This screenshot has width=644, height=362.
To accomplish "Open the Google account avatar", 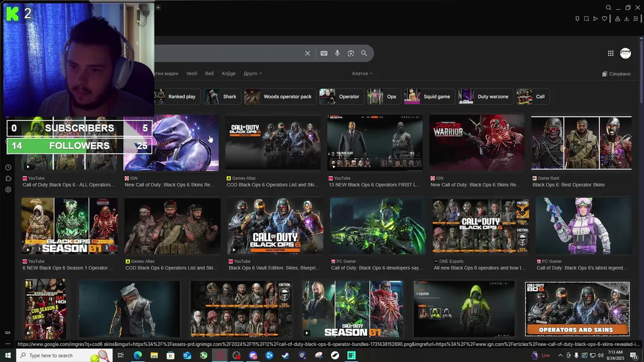I will click(x=625, y=53).
